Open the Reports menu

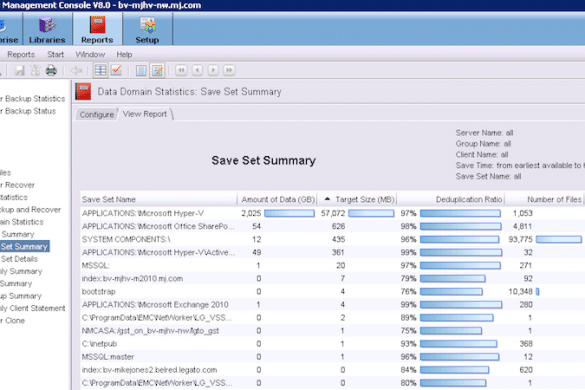(x=21, y=54)
